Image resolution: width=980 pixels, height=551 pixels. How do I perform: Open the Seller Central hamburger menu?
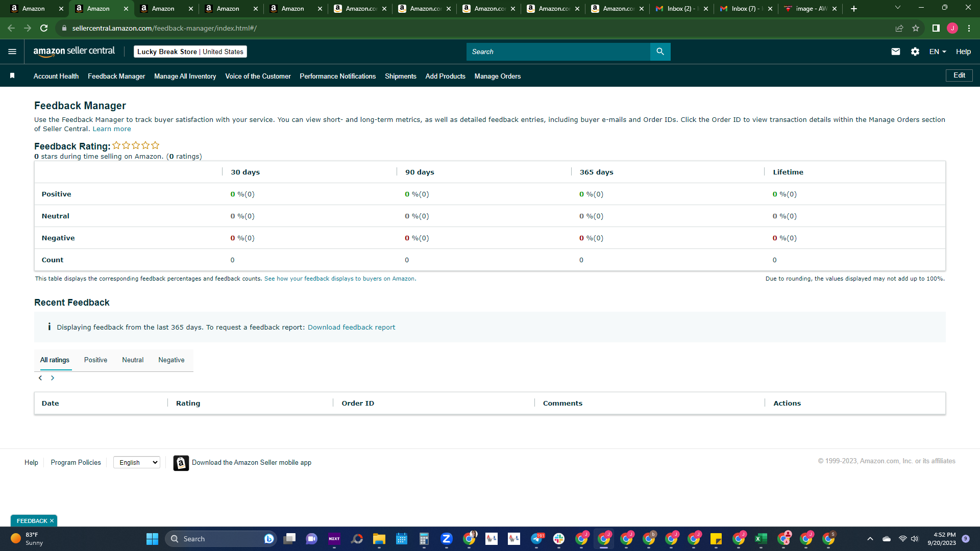coord(12,52)
